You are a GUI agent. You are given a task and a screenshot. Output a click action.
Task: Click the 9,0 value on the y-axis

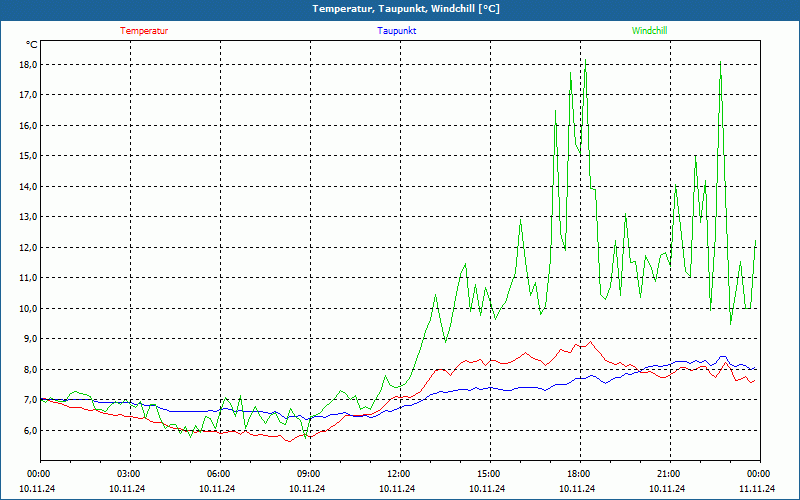point(29,339)
